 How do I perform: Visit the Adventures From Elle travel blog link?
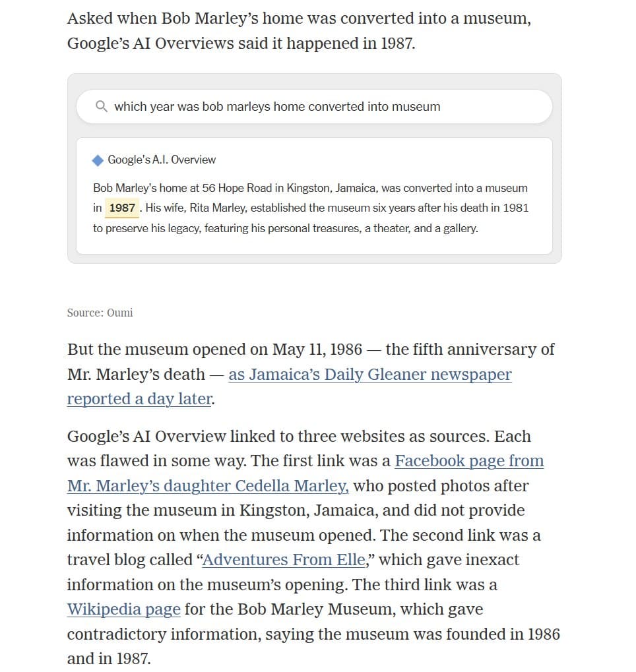click(282, 559)
